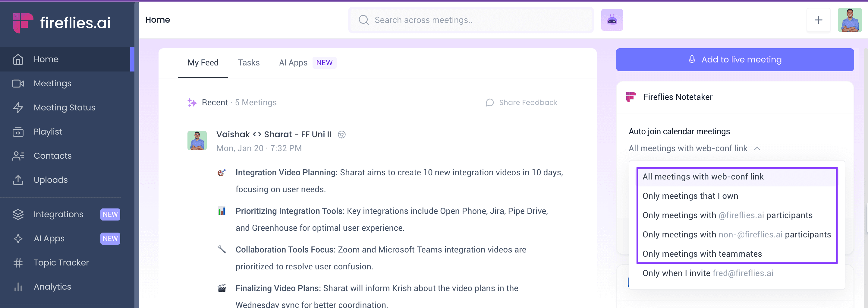
Task: Click the icon beside FF Uni II title
Action: (341, 135)
